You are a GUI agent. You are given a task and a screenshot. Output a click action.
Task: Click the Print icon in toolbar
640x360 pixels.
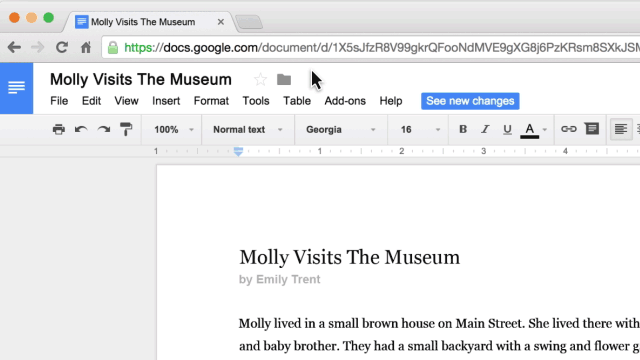pyautogui.click(x=59, y=129)
